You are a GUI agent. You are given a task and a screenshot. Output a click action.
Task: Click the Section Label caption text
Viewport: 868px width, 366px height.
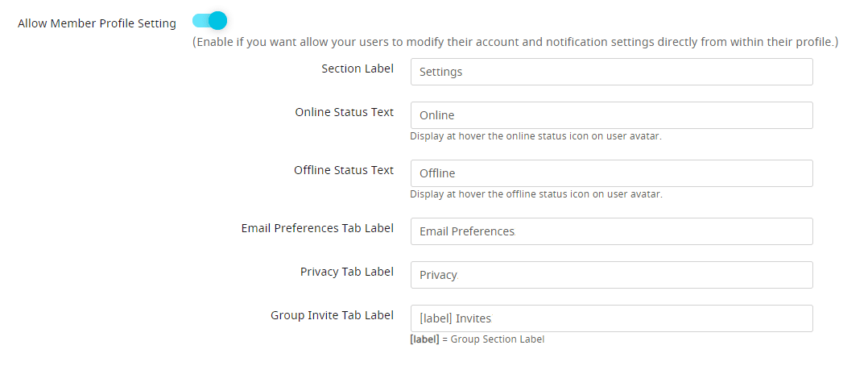tap(358, 69)
